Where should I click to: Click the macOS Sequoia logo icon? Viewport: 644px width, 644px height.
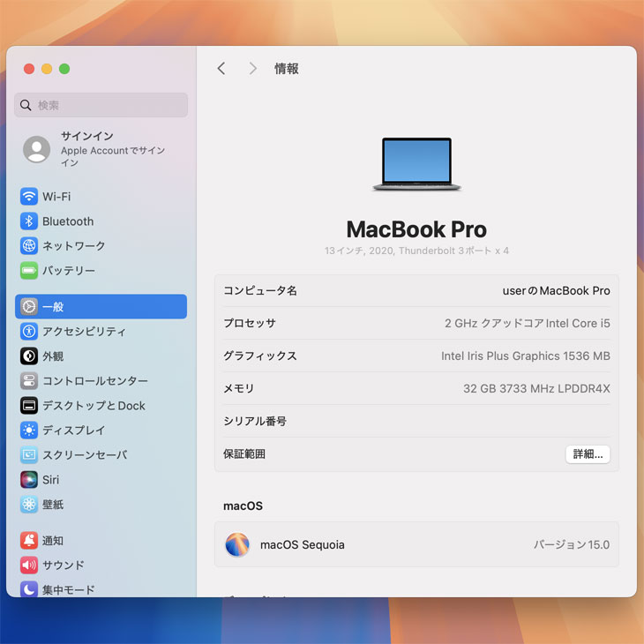pyautogui.click(x=237, y=544)
